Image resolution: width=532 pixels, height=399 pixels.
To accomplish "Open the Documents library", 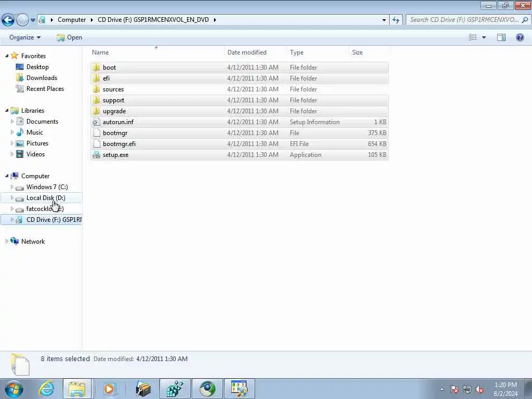I will tap(42, 121).
